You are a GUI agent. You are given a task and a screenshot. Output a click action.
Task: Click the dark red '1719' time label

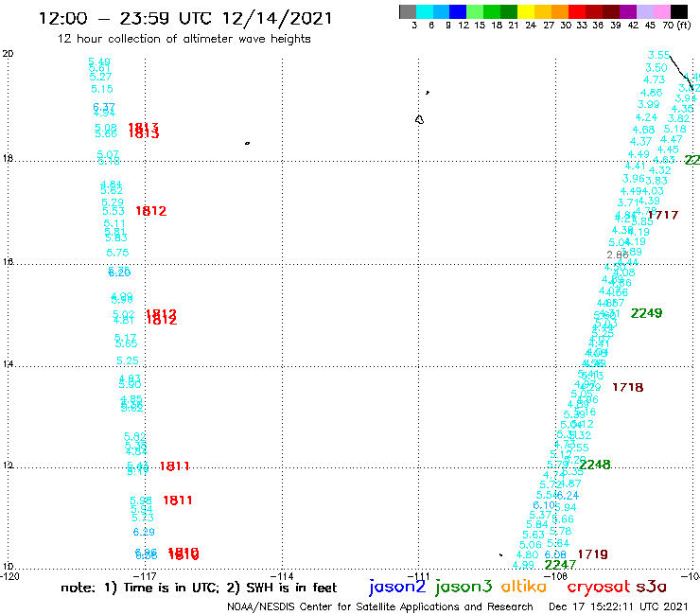coord(593,554)
